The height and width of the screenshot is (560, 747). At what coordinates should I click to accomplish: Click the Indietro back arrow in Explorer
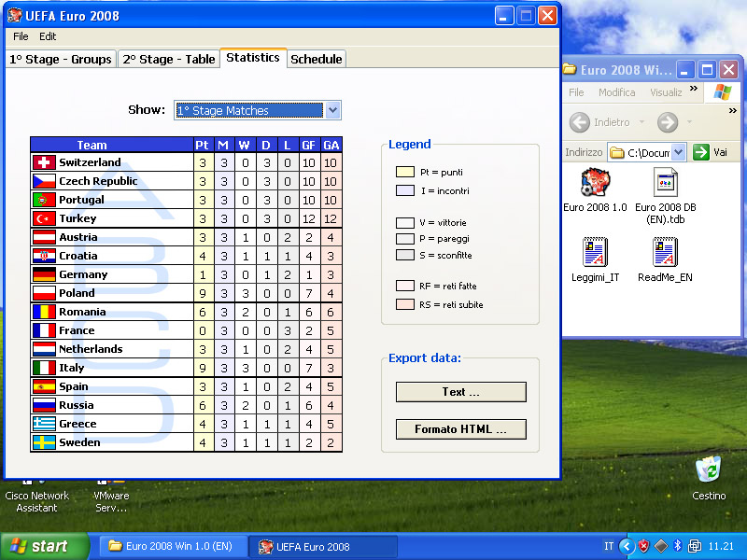click(x=579, y=122)
